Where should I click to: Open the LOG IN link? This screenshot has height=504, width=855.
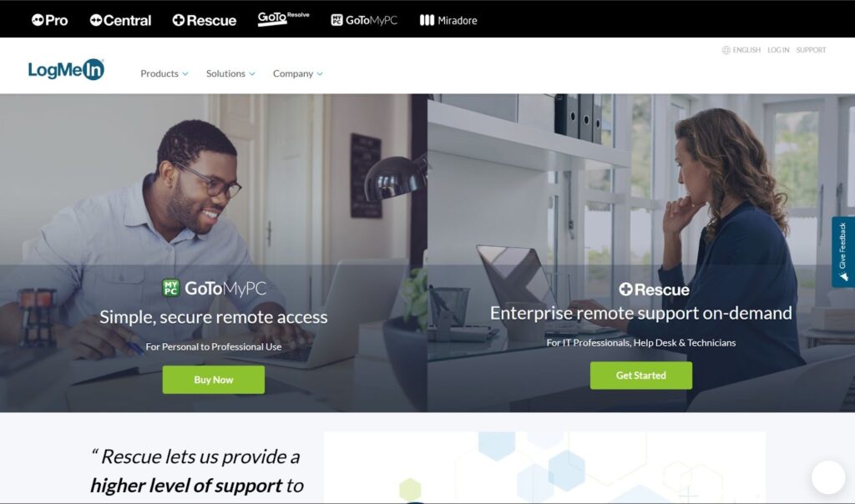tap(778, 50)
